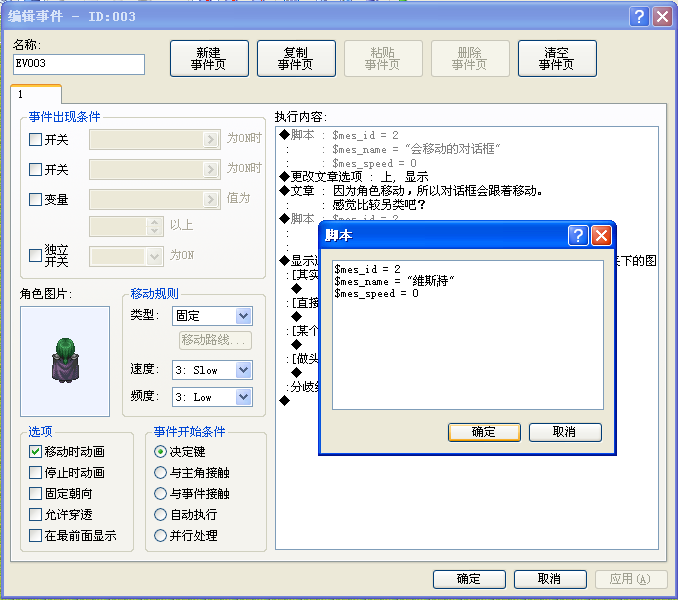Click 取消 at bottom of event editor
This screenshot has height=600, width=678.
[550, 579]
